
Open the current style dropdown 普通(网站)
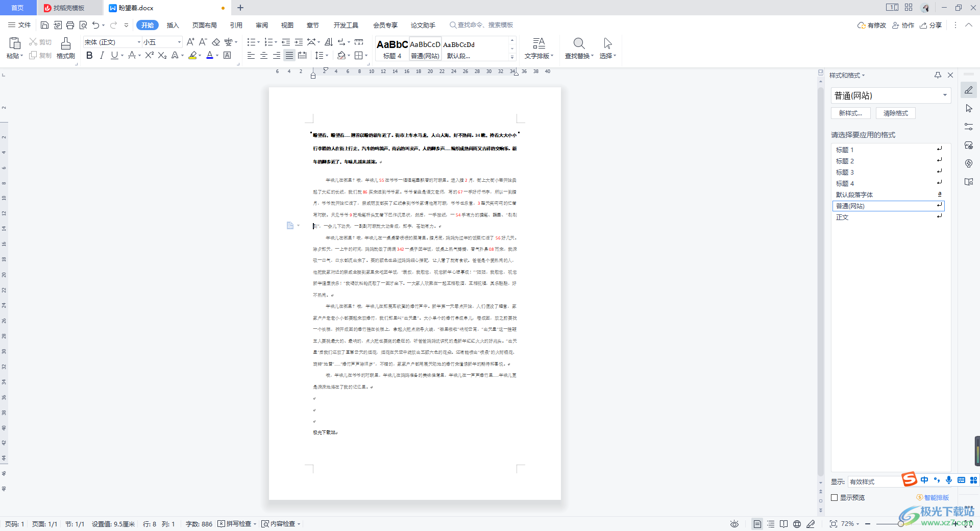click(945, 95)
